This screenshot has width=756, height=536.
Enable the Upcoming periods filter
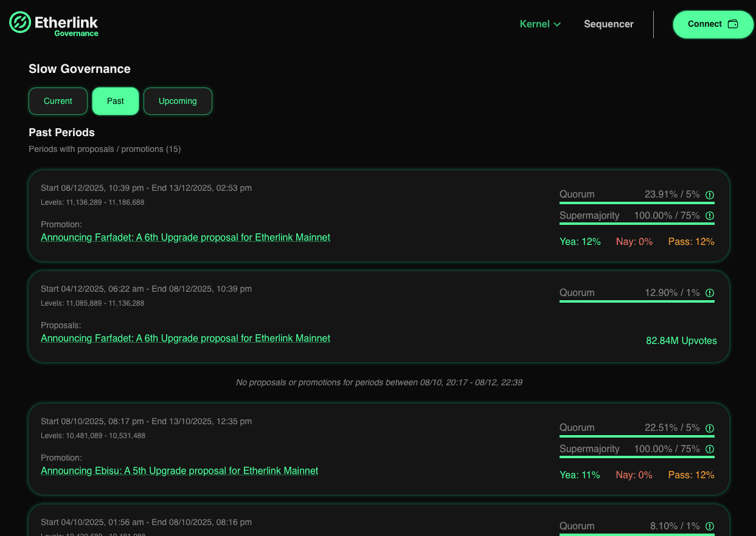178,101
